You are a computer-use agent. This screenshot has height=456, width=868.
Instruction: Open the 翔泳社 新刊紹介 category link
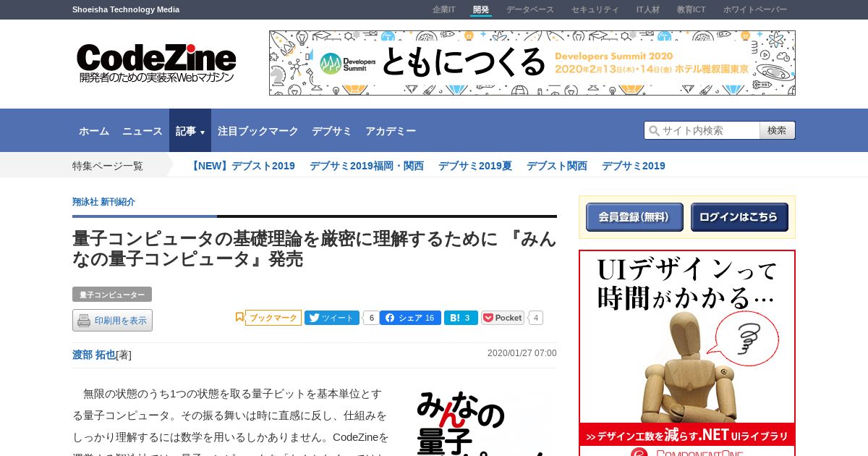click(x=103, y=202)
